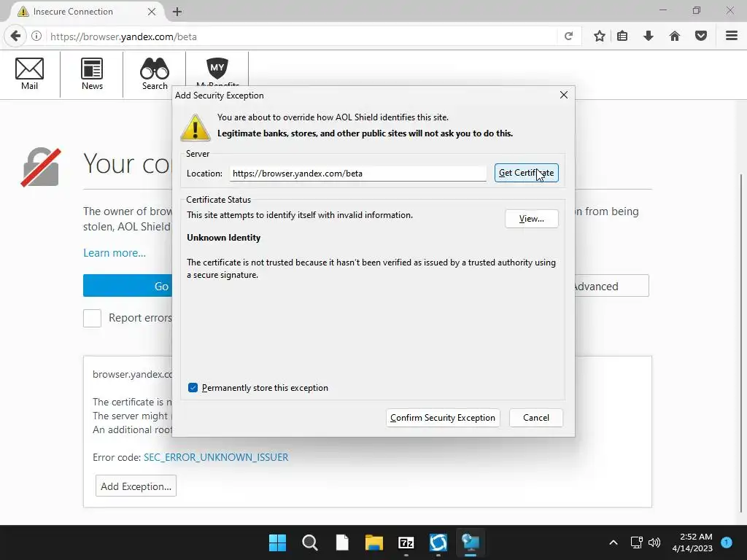Click the View... certificate button
747x560 pixels.
(x=532, y=219)
